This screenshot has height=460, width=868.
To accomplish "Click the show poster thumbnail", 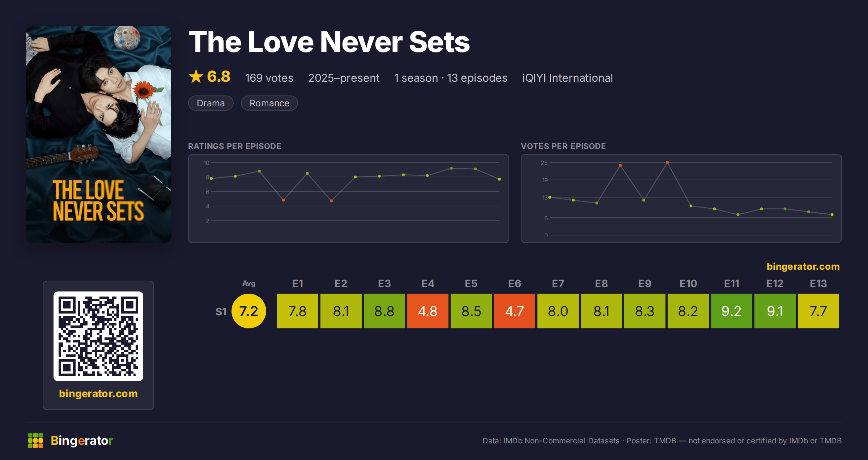I will tap(98, 135).
